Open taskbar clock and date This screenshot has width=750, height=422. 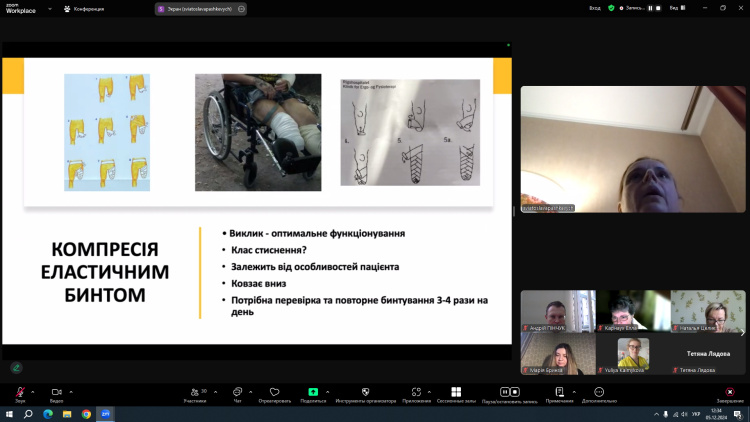pyautogui.click(x=717, y=414)
